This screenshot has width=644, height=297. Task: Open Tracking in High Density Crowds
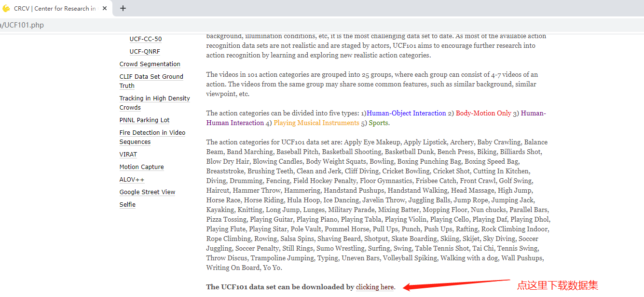point(155,103)
